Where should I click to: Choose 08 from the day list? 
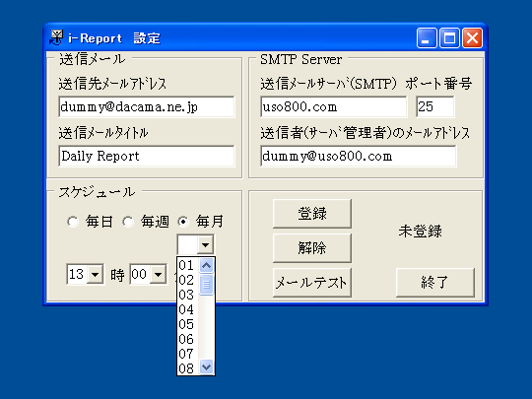pos(188,368)
